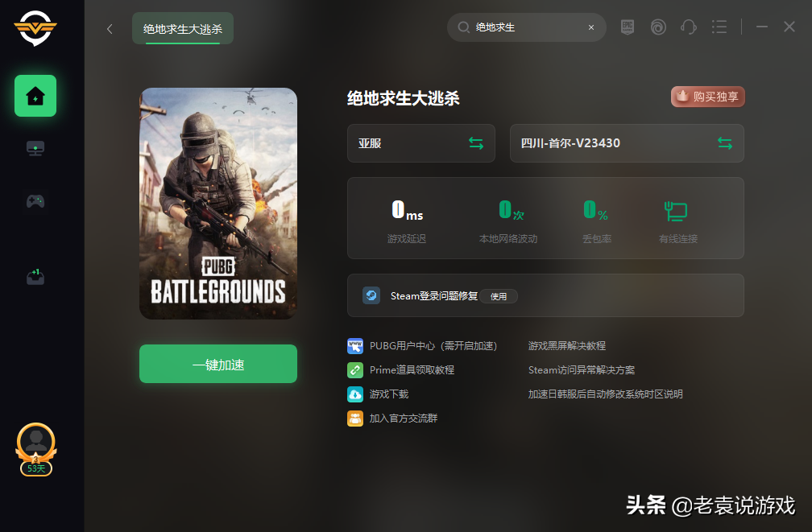The width and height of the screenshot is (812, 532).
Task: Click the user avatar with 53天 badge
Action: 36,443
